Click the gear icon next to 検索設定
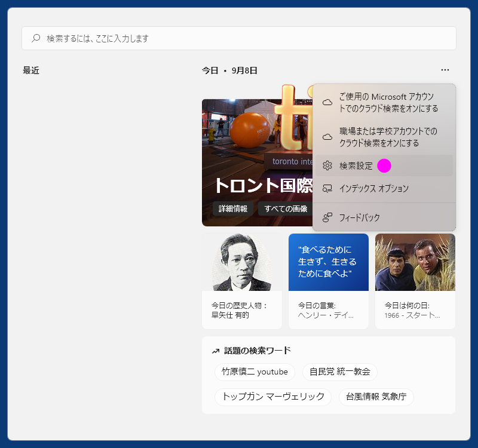Image resolution: width=478 pixels, height=448 pixels. (x=326, y=164)
